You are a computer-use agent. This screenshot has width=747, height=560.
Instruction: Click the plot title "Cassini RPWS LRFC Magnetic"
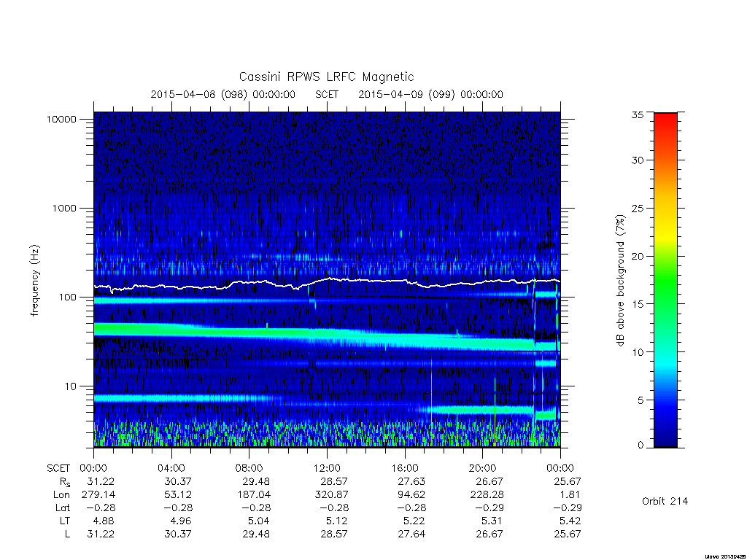click(x=326, y=77)
